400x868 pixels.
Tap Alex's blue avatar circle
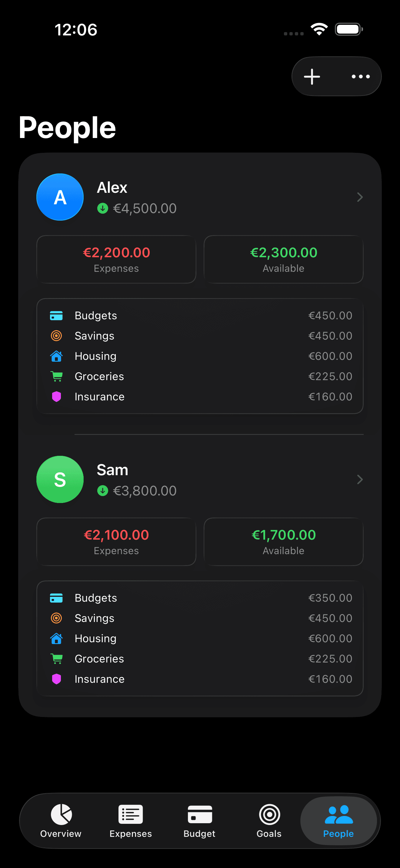click(60, 197)
